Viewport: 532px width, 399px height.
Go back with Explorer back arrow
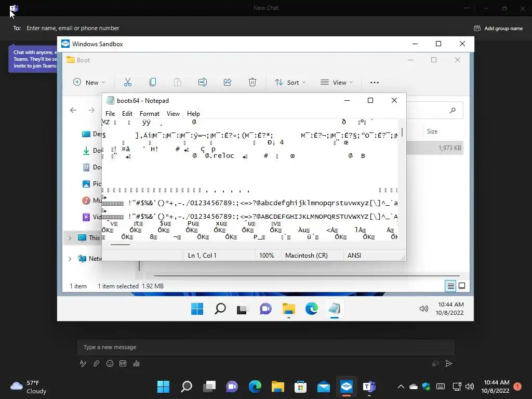[73, 110]
